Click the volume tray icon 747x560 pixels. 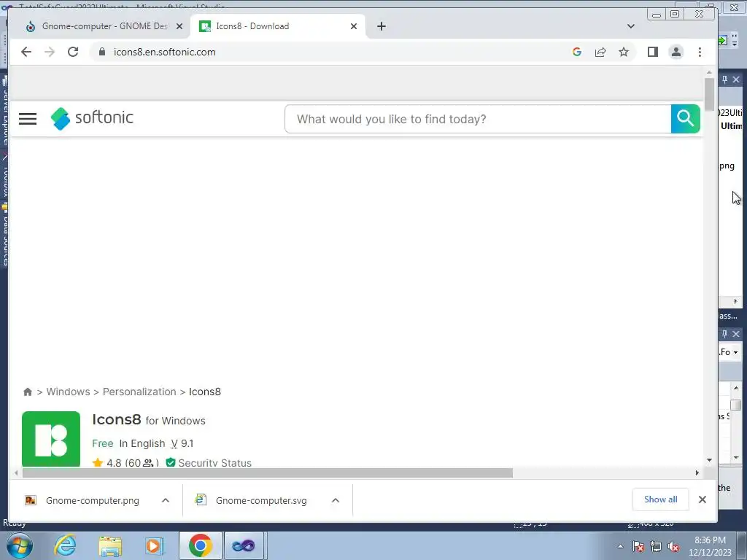click(x=673, y=546)
